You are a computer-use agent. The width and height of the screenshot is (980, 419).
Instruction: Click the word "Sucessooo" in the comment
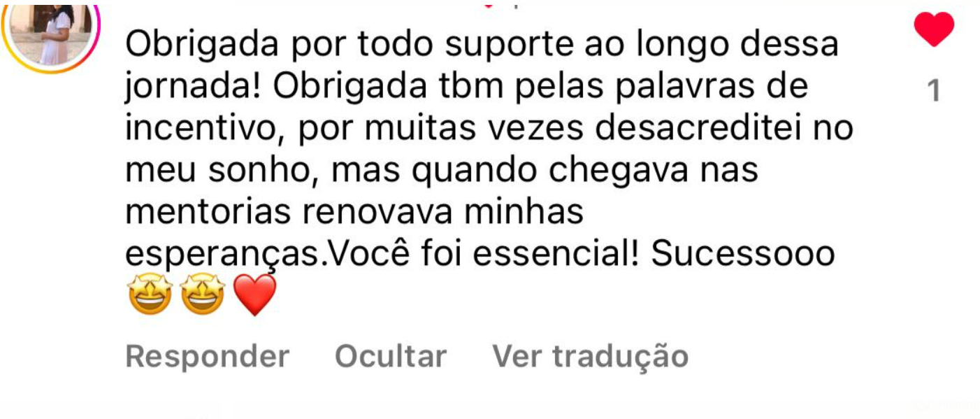(743, 255)
